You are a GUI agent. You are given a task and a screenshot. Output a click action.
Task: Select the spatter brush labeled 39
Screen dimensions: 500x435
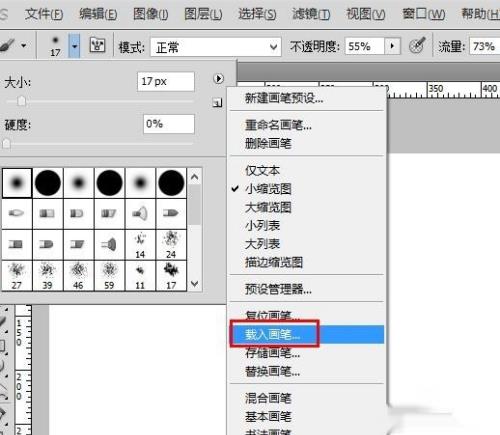[x=48, y=276]
